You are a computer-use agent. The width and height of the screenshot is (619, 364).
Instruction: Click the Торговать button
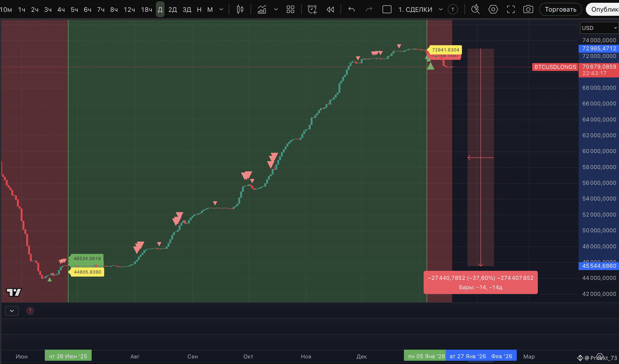[560, 10]
